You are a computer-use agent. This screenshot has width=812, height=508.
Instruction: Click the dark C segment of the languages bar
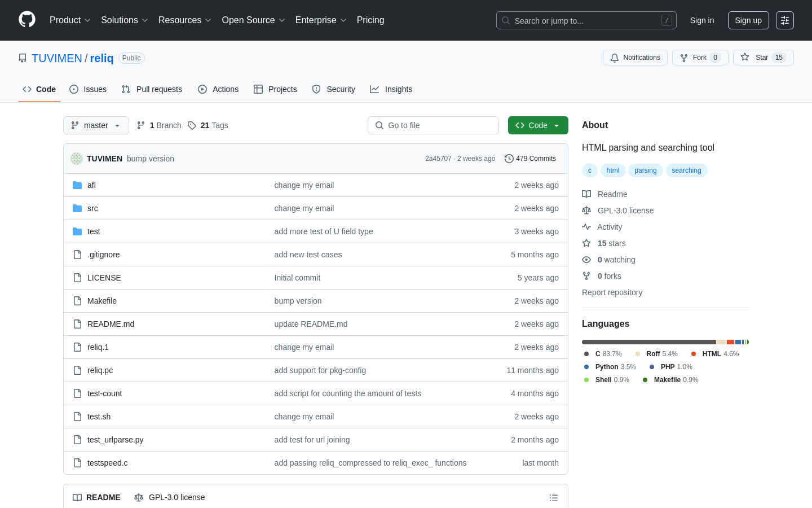[x=649, y=342]
